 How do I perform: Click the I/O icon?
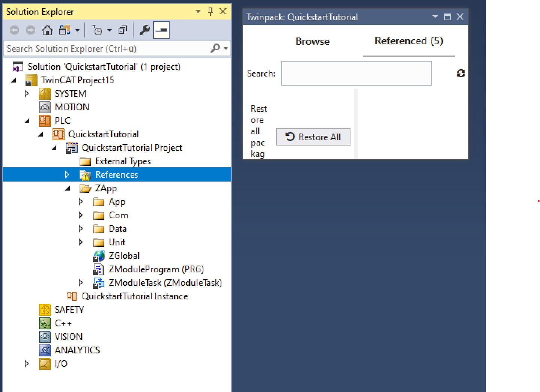tap(45, 364)
